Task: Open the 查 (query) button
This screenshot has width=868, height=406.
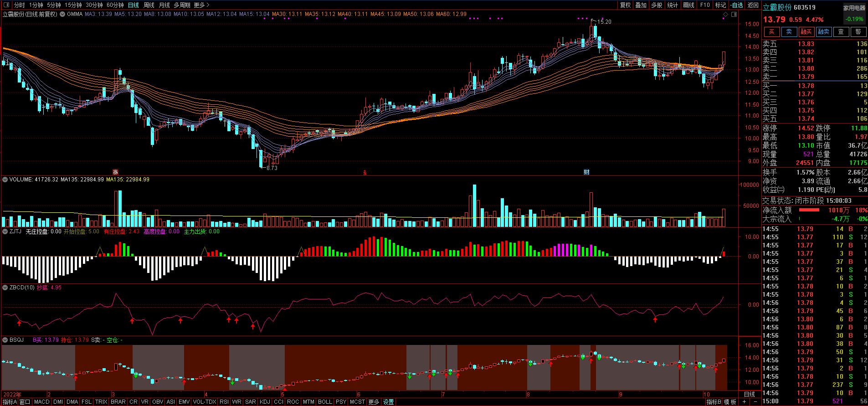Action: (841, 31)
